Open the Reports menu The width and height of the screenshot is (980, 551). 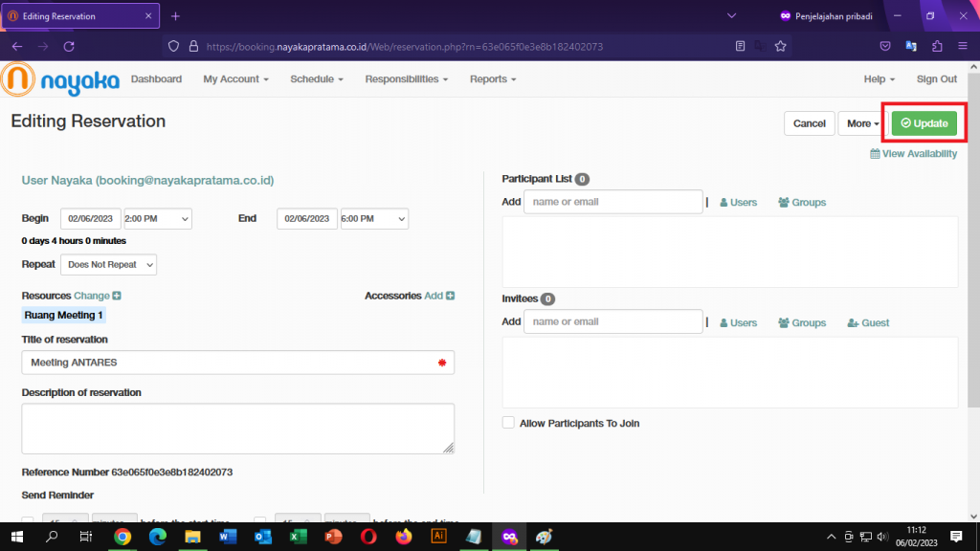point(492,79)
